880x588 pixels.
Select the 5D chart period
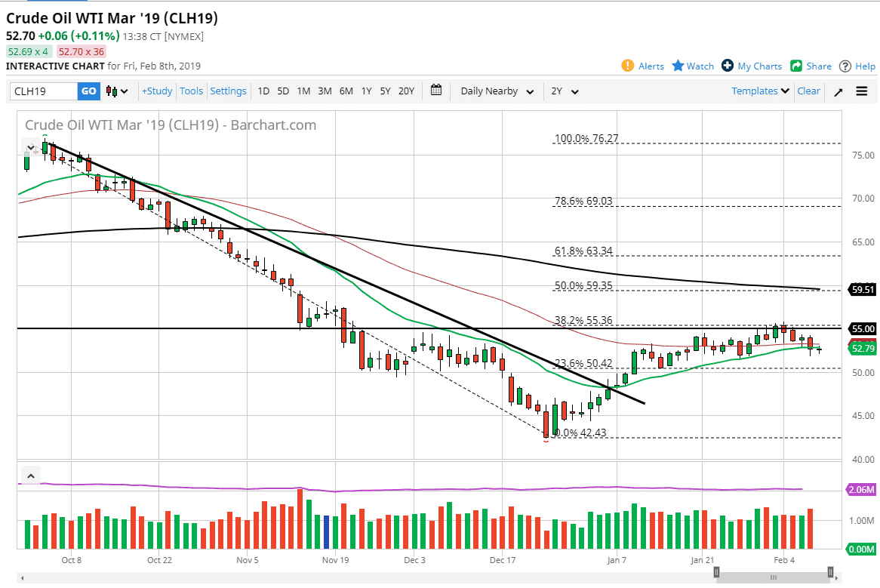[283, 91]
